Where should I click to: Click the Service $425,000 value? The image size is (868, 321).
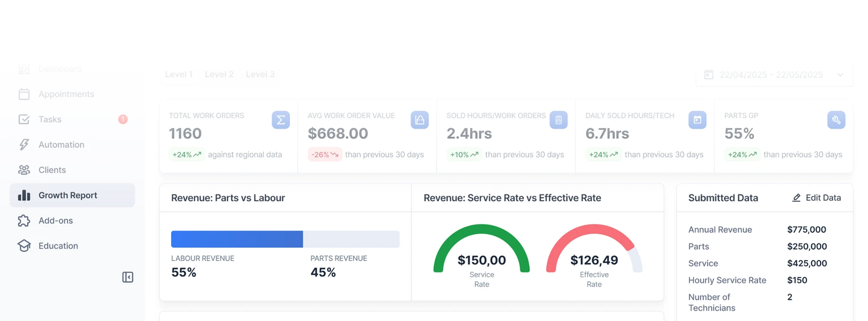pyautogui.click(x=807, y=263)
